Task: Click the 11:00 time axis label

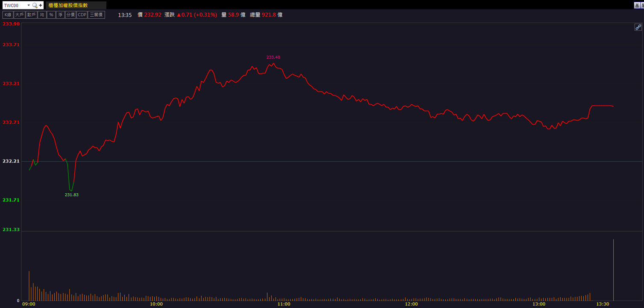Action: click(284, 304)
